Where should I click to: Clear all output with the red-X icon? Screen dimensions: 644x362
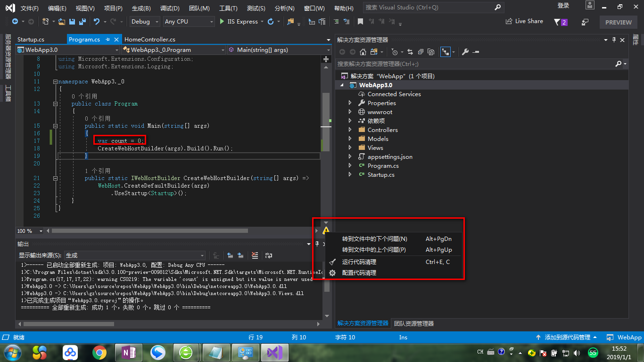tap(255, 255)
